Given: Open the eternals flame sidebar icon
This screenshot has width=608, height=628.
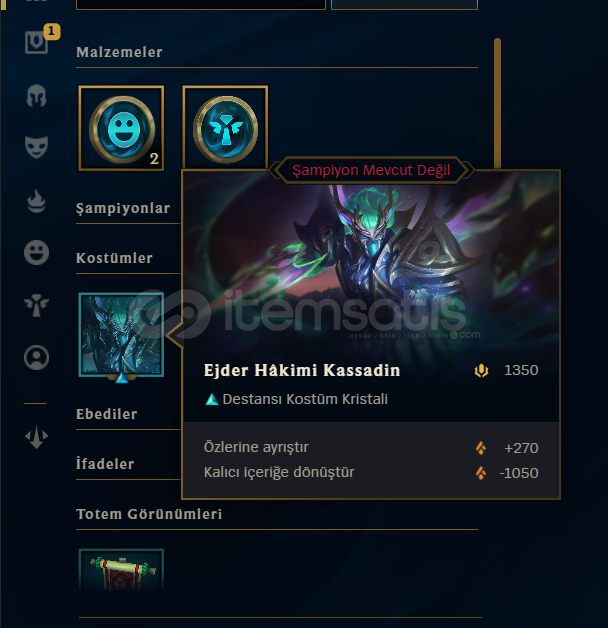Looking at the screenshot, I should [x=36, y=201].
